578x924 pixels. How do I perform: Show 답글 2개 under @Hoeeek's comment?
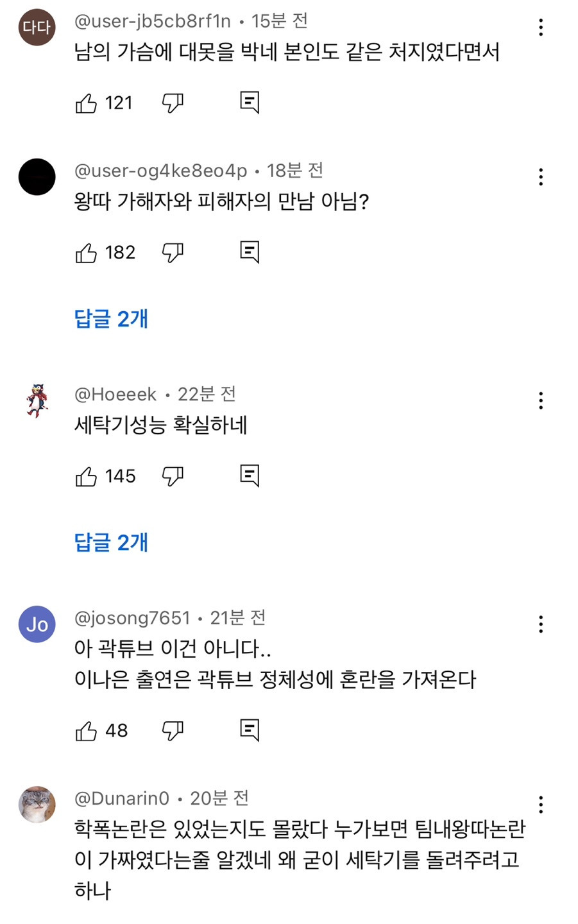[x=112, y=543]
